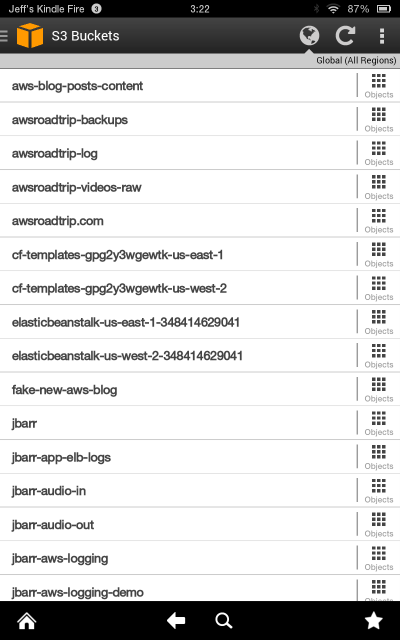Open Objects grid for jbarr bucket
The image size is (400, 640).
coord(379,423)
